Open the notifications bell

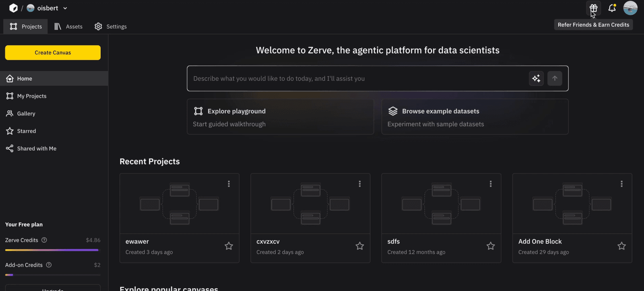[x=612, y=8]
